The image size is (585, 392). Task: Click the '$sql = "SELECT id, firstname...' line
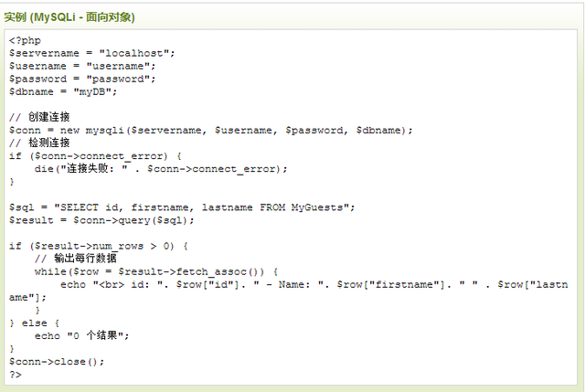pyautogui.click(x=182, y=207)
